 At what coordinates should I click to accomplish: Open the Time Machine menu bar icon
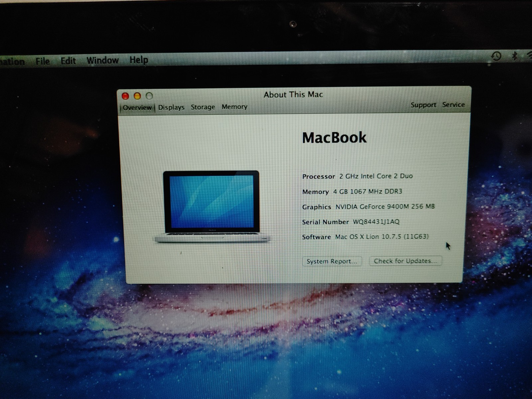point(496,56)
